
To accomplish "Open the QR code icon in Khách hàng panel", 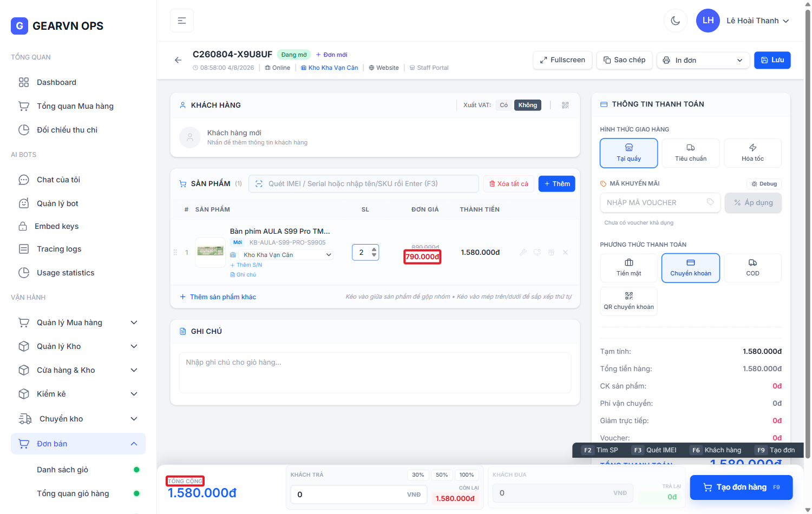I will click(565, 105).
